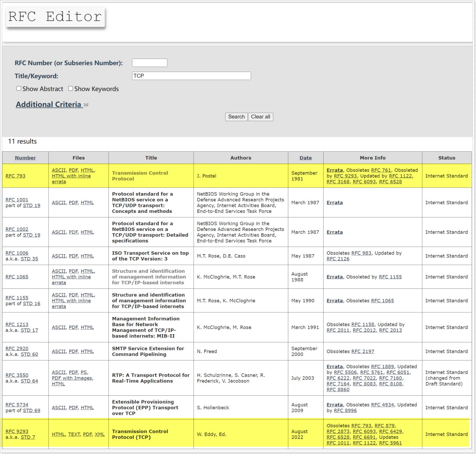Open the STD 64 link
This screenshot has height=454, width=476.
click(x=29, y=381)
